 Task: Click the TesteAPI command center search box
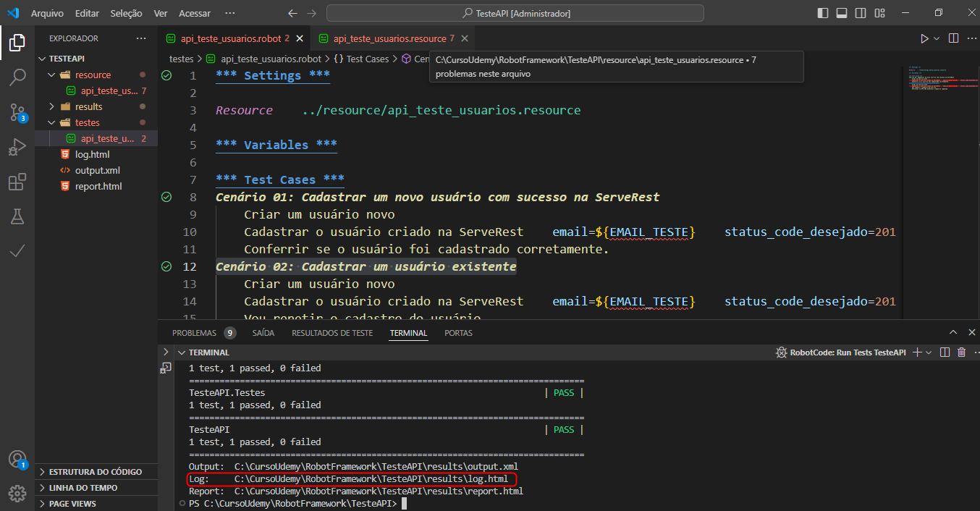515,13
